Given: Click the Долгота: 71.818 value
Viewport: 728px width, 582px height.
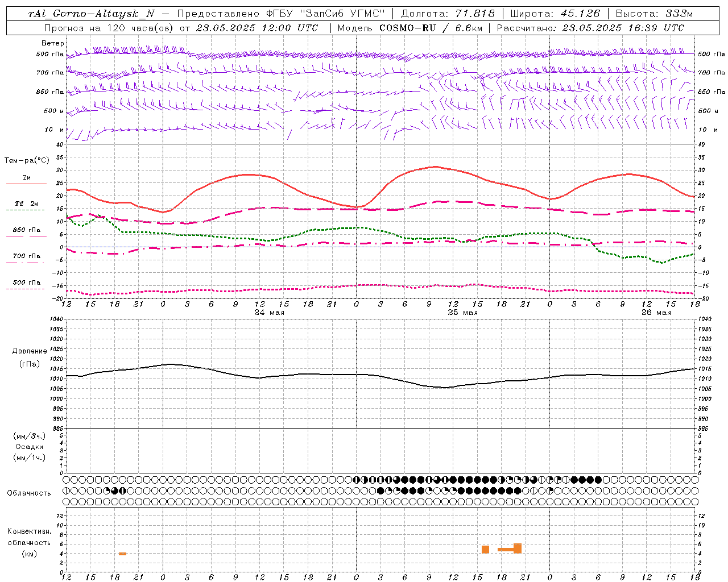Looking at the screenshot, I should pyautogui.click(x=448, y=14).
